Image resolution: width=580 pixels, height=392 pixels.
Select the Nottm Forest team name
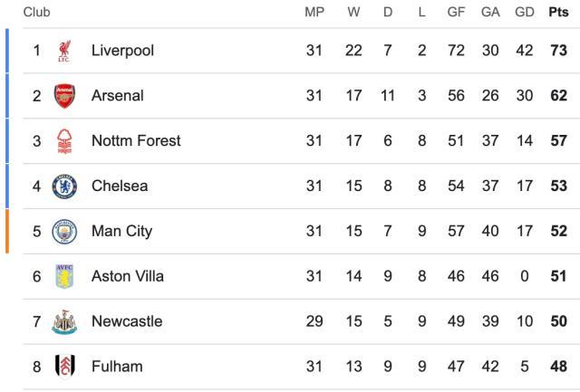[136, 141]
